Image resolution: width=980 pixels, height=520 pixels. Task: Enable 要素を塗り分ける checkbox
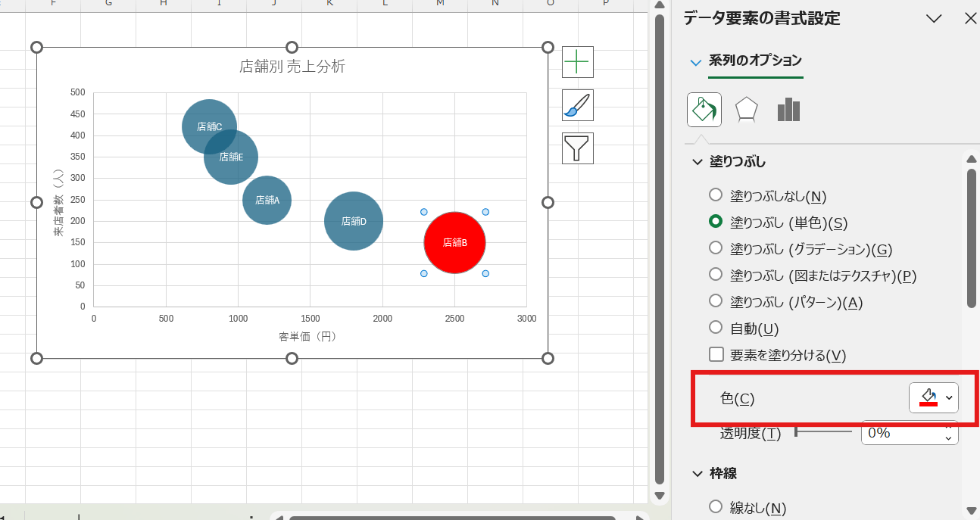[x=716, y=355]
